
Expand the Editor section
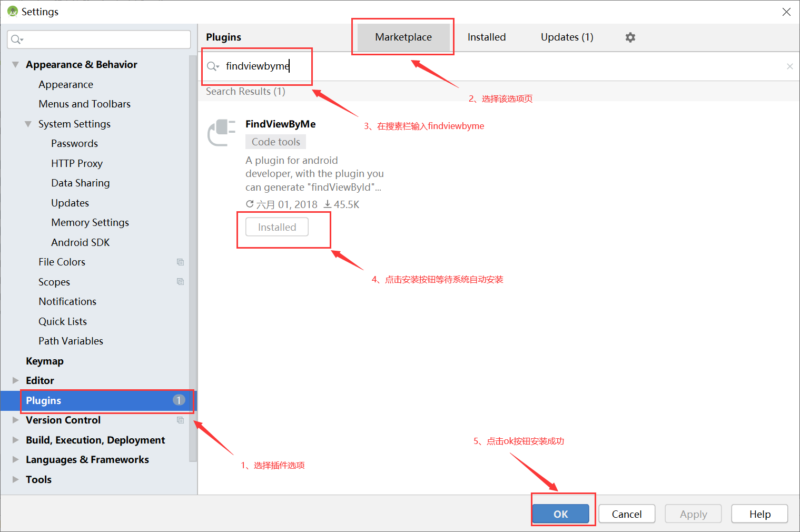(15, 380)
